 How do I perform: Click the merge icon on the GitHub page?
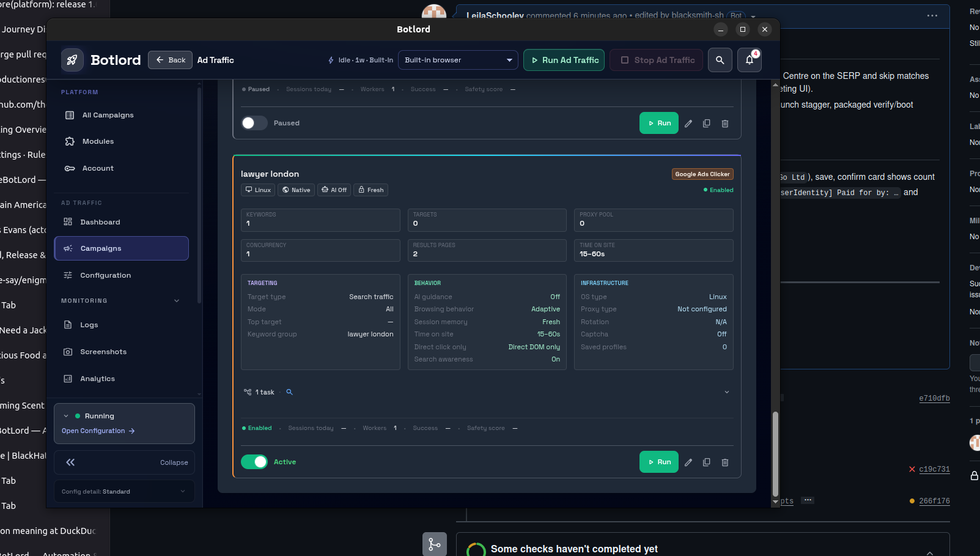(x=435, y=544)
